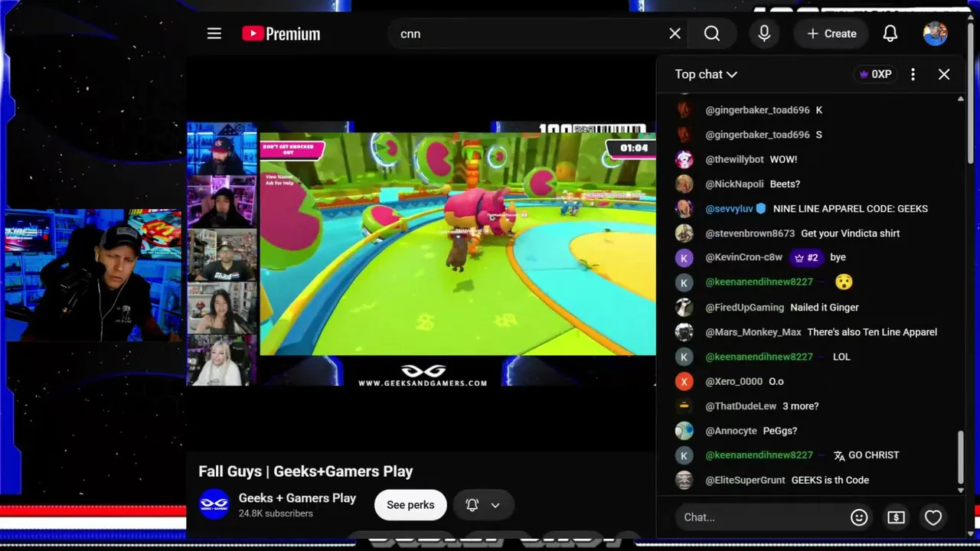Click the #2 crown badge beside @KevinCron-c8w
Screen dimensions: 980x551
point(806,258)
